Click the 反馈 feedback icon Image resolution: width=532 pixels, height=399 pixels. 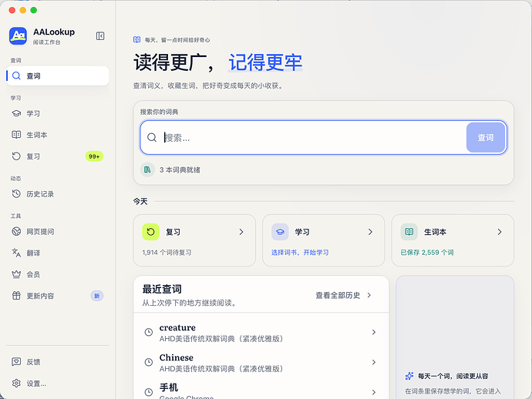pos(16,362)
